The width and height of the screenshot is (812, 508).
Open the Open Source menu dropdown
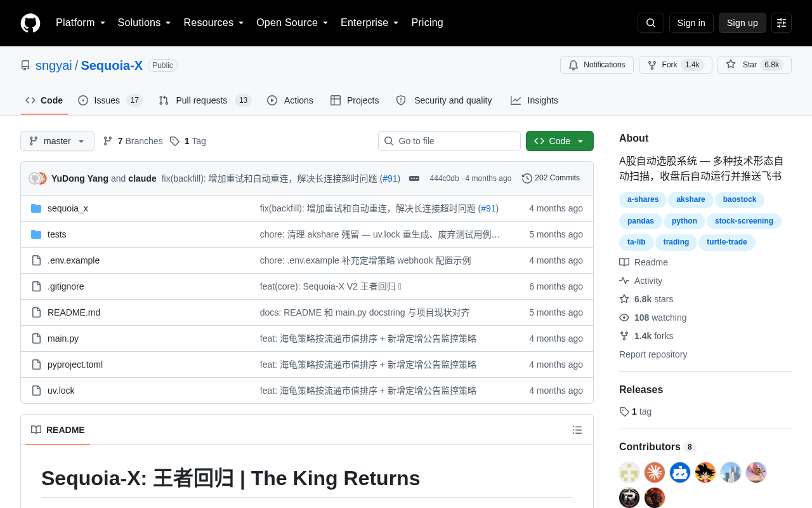tap(292, 23)
